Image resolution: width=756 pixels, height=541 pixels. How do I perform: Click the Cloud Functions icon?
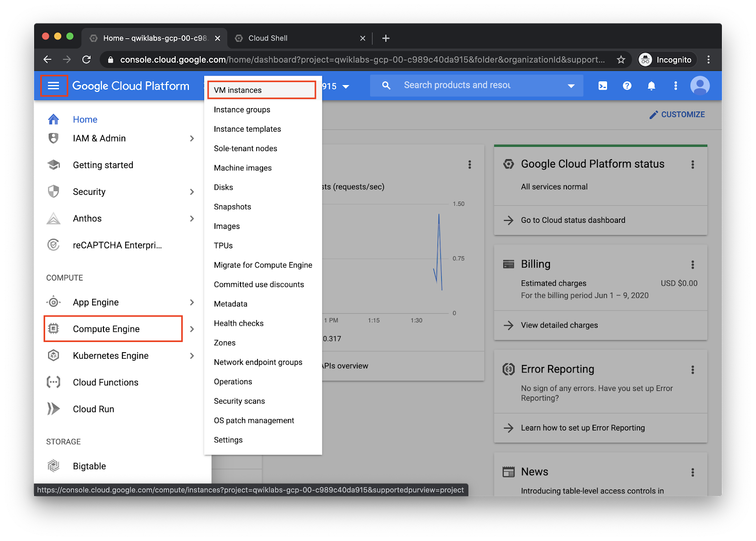click(x=53, y=382)
